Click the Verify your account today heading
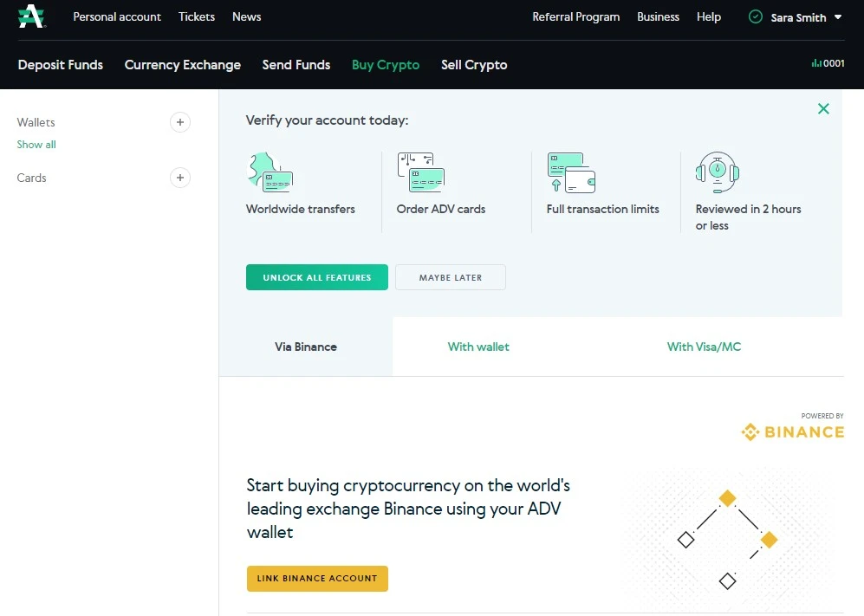864x616 pixels. [x=327, y=120]
